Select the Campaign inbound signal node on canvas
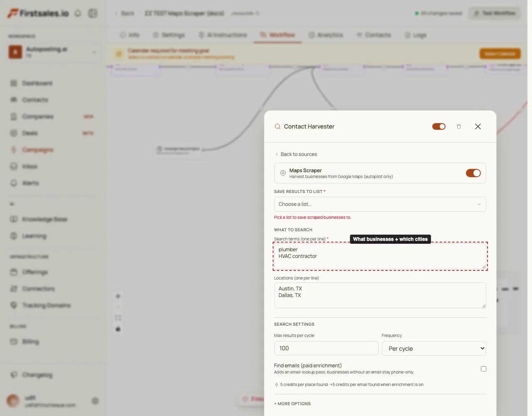 (178, 150)
